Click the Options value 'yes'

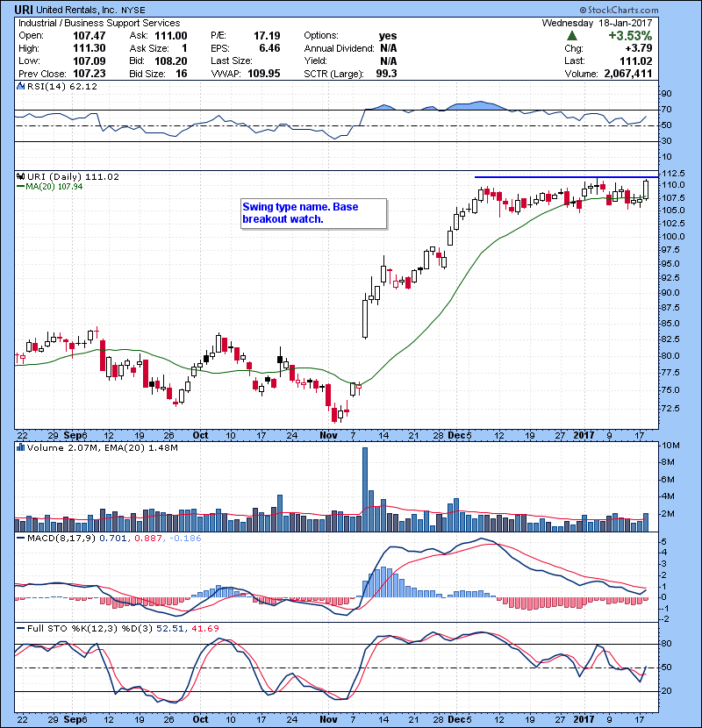pyautogui.click(x=388, y=36)
